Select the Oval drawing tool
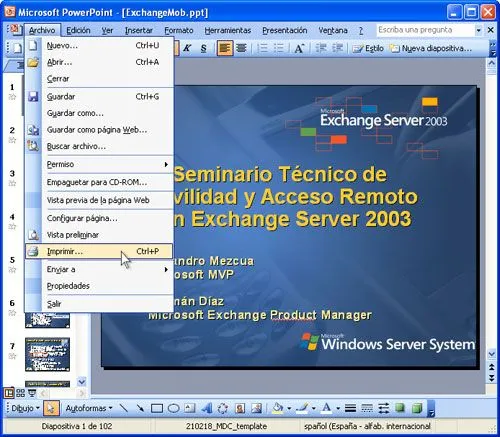The width and height of the screenshot is (500, 437). point(173,408)
